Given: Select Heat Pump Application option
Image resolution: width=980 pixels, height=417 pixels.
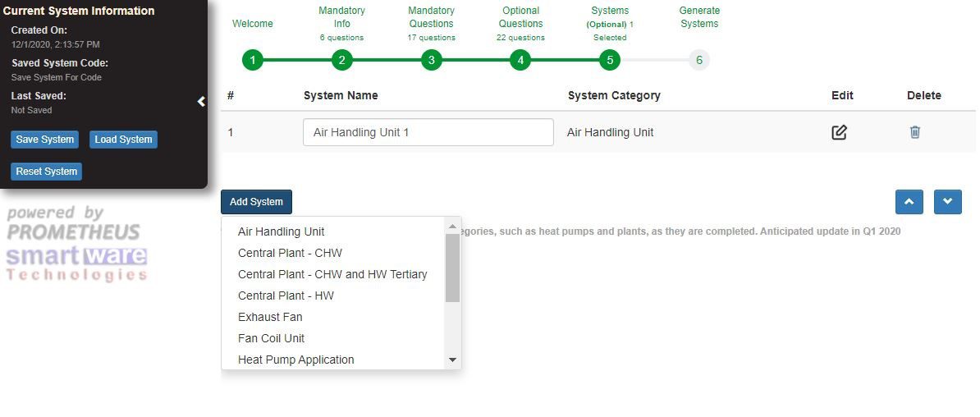Looking at the screenshot, I should [296, 360].
